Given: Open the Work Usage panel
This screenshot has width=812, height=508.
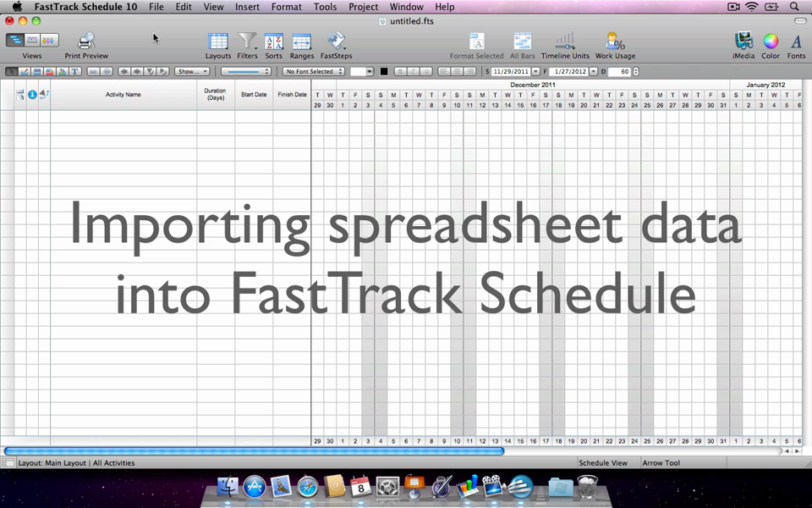Looking at the screenshot, I should pyautogui.click(x=615, y=46).
